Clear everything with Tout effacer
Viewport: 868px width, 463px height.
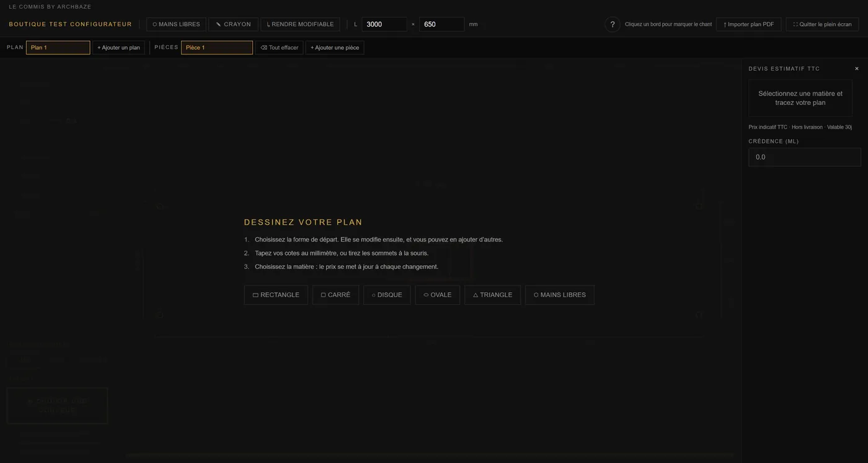click(279, 47)
